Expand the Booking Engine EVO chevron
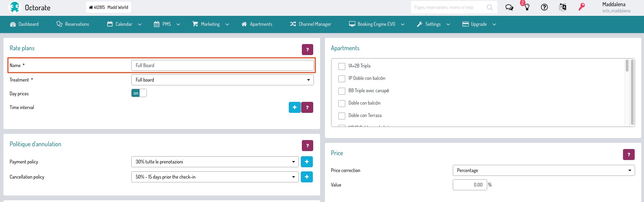Viewport: 644px width, 202px height. click(x=402, y=24)
